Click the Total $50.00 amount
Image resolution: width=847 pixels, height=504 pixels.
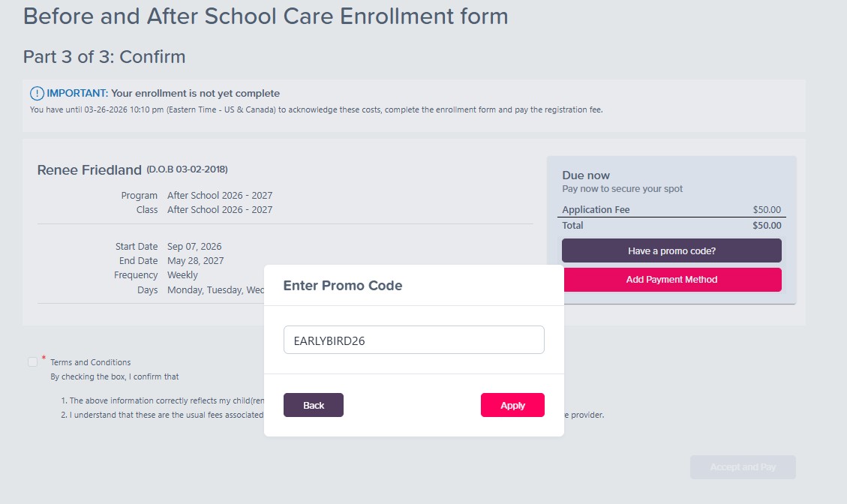click(x=767, y=226)
